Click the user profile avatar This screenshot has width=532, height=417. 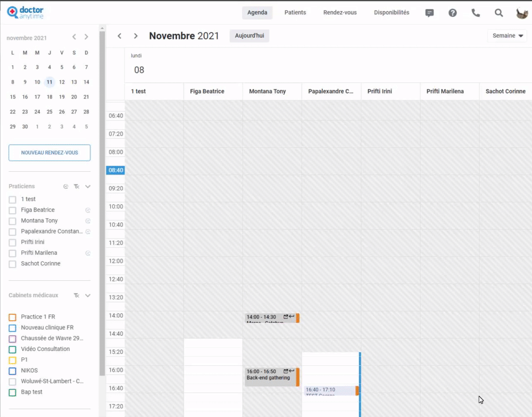pyautogui.click(x=522, y=13)
